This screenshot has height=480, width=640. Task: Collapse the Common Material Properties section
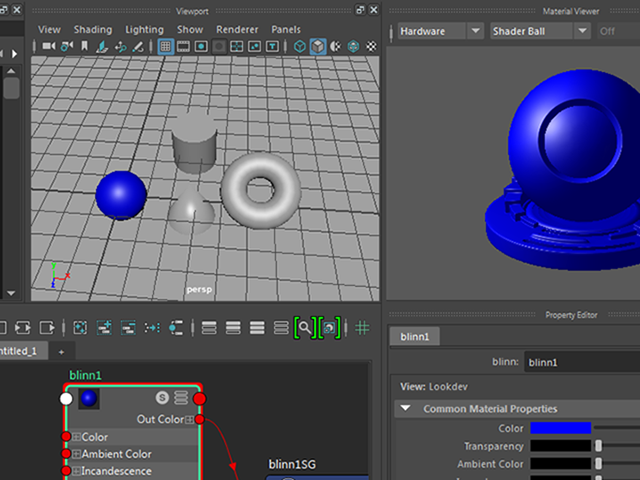pos(405,408)
